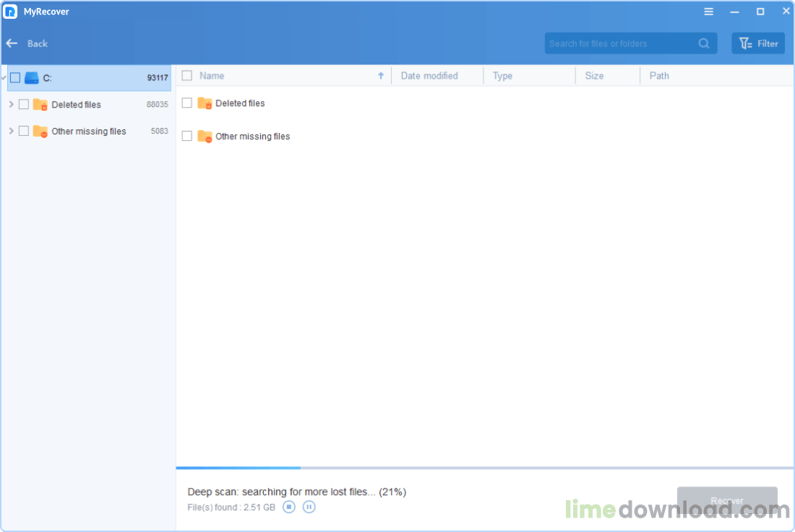This screenshot has height=532, width=795.
Task: Open Other missing files entry in the file list
Action: (252, 136)
